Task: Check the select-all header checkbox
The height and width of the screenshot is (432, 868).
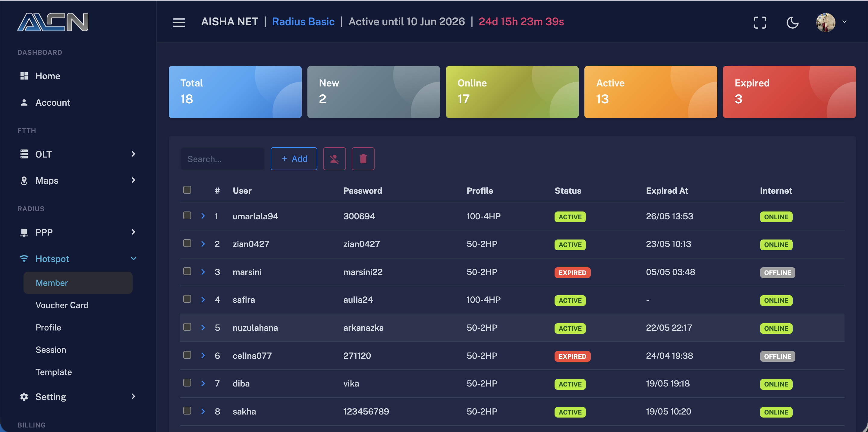Action: point(187,190)
